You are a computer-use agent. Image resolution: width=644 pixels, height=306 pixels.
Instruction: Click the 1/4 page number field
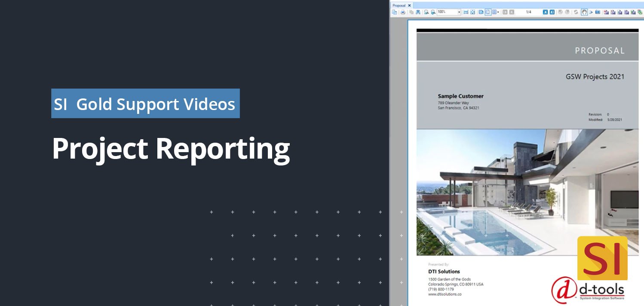click(529, 12)
